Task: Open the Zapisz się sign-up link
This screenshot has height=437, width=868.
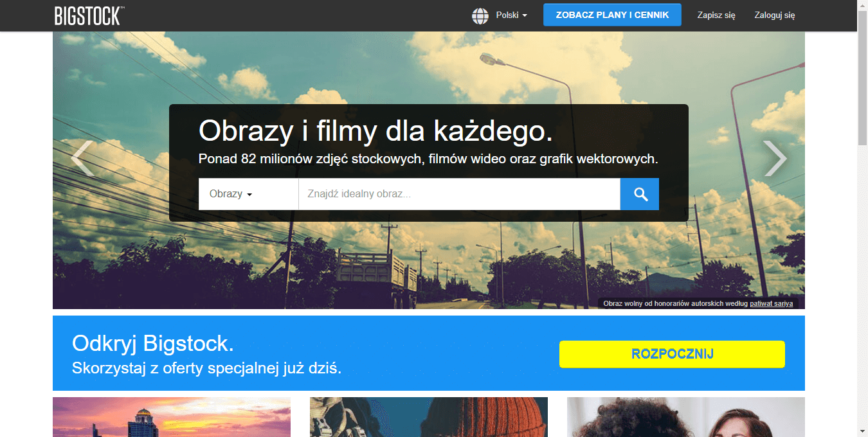Action: [716, 15]
